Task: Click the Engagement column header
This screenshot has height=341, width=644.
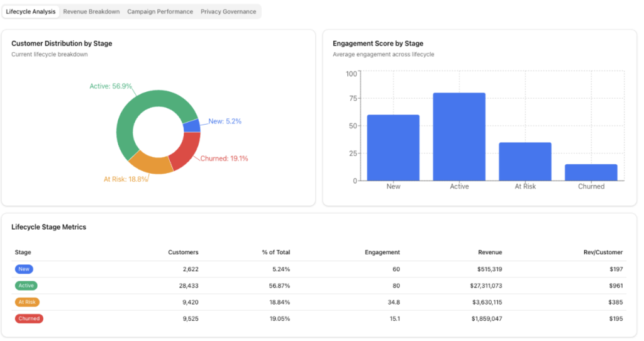Action: click(x=382, y=252)
